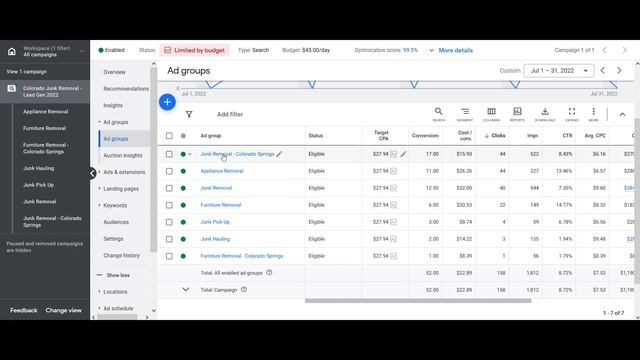Check the Junk Hauling row
This screenshot has height=360, width=640.
coord(169,239)
